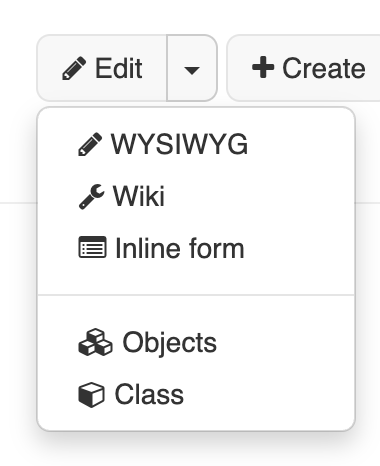Click the plus icon beside Create
The image size is (380, 466).
(x=263, y=67)
